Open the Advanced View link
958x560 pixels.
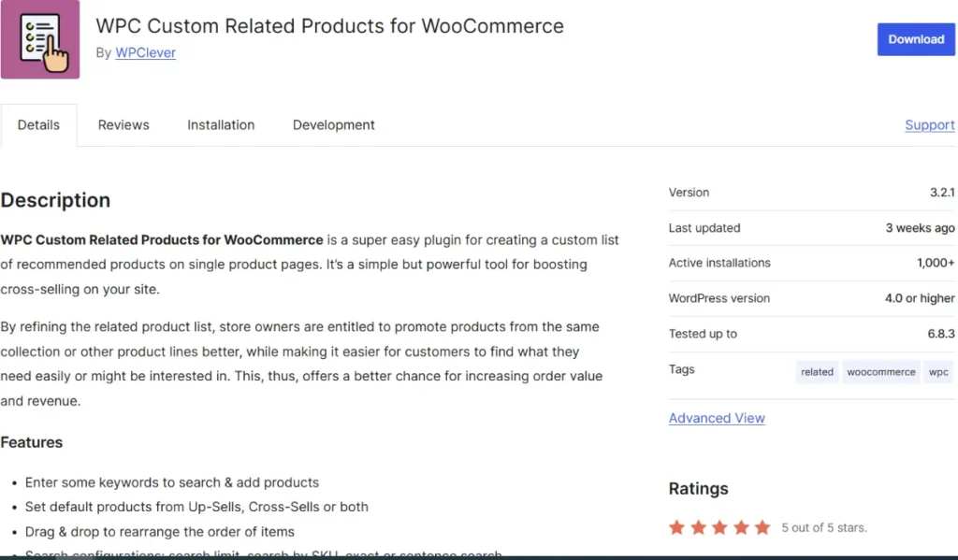click(717, 418)
